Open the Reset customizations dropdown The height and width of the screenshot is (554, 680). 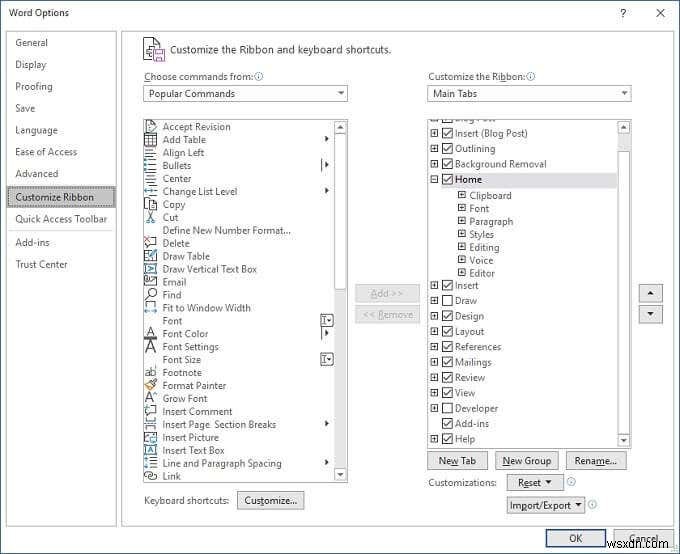535,482
